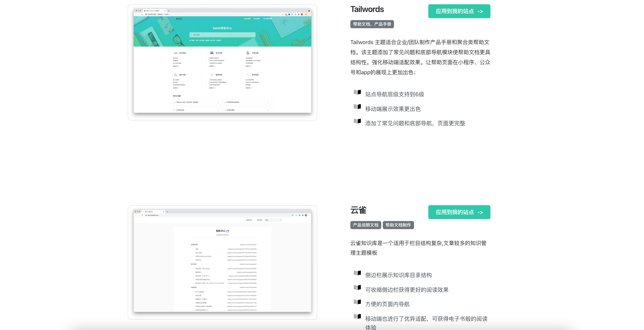
Task: Click book icon beside 可收缩侧边栏获得更好的阅读效果
Action: pos(357,287)
